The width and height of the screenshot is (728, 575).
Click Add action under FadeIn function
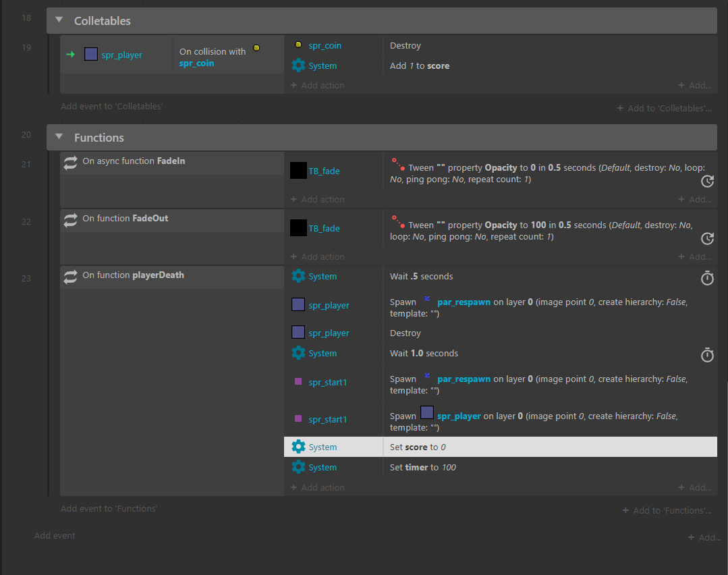tap(318, 199)
